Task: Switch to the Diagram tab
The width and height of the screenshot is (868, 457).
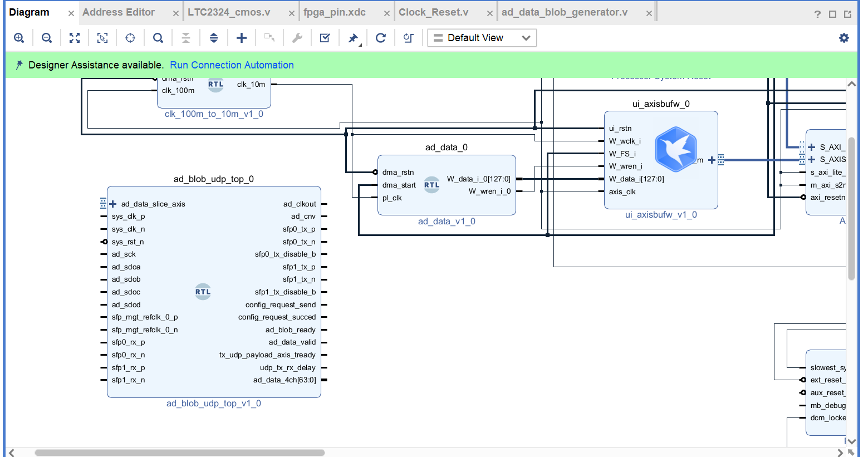Action: pyautogui.click(x=30, y=12)
